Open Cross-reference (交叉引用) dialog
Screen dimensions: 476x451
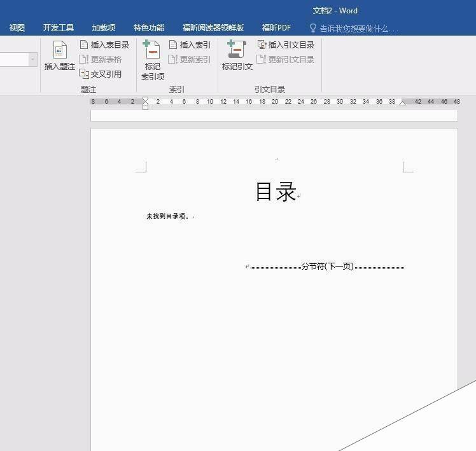click(101, 74)
